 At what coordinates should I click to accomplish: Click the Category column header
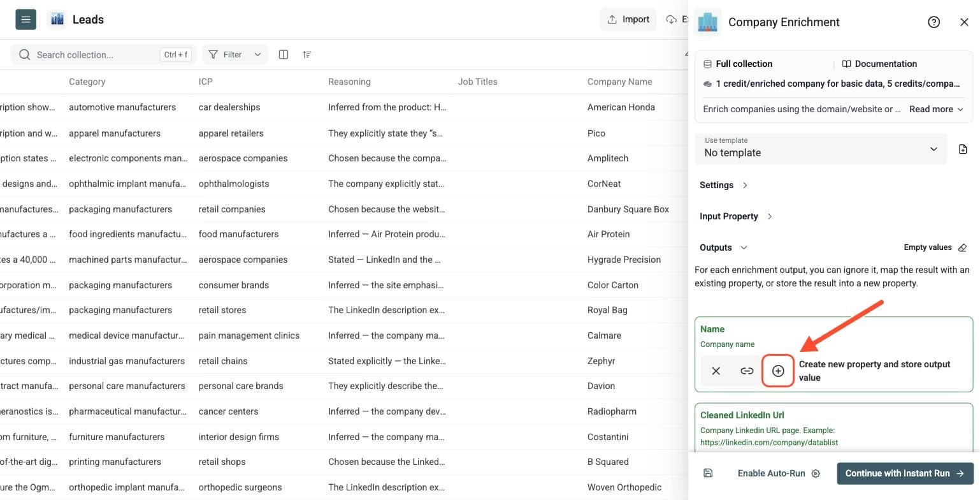click(87, 82)
